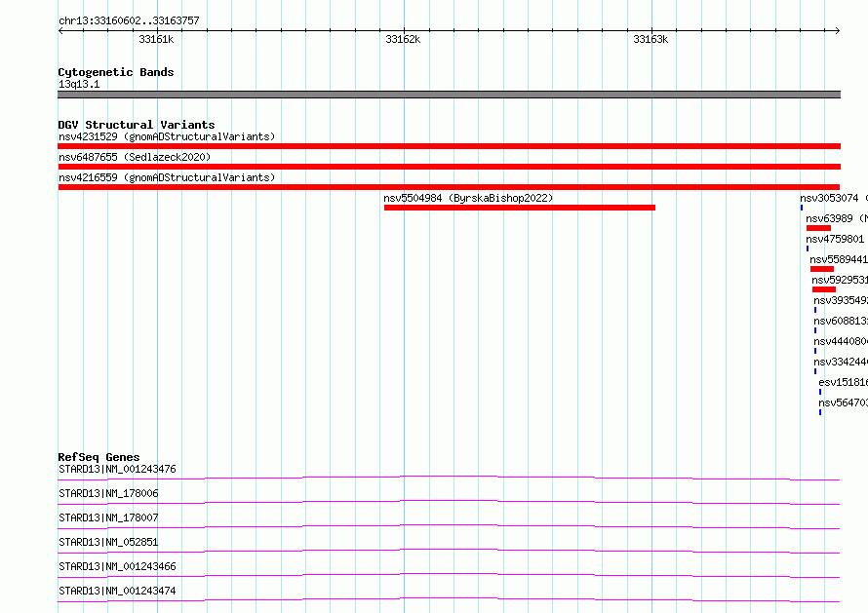The width and height of the screenshot is (868, 613).
Task: Click the nsv4216559 (gnomADStructuralVariants) label
Action: pyautogui.click(x=167, y=177)
